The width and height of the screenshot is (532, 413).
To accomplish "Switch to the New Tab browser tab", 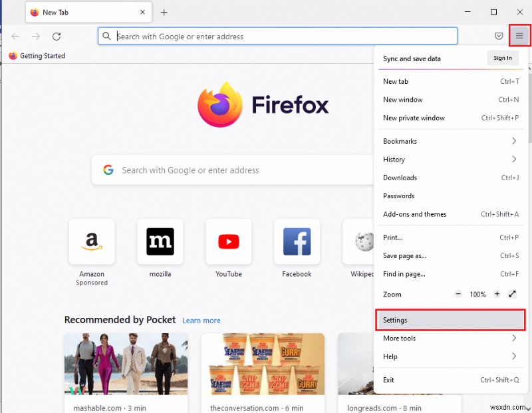I will (80, 12).
